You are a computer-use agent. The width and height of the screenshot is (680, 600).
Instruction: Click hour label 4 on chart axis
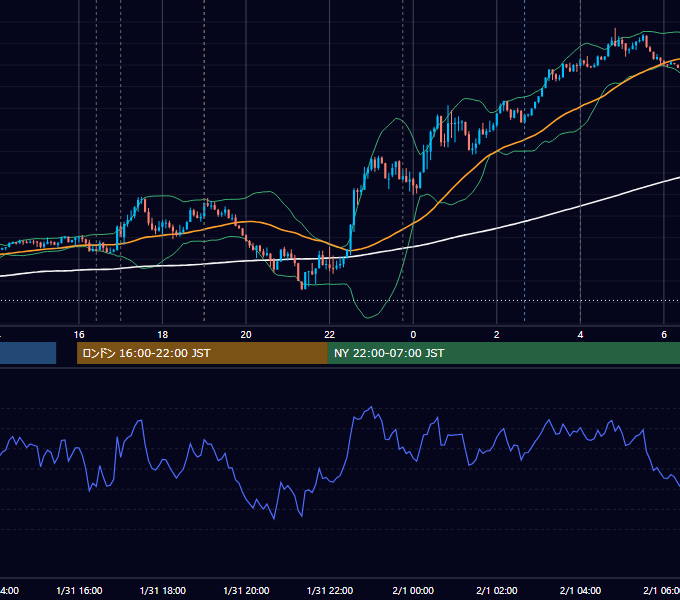[x=580, y=334]
